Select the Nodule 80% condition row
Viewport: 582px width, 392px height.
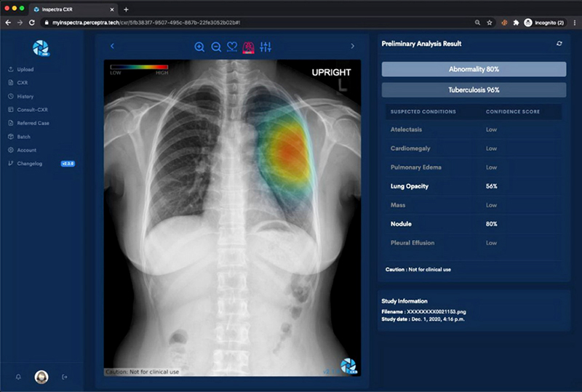(474, 224)
